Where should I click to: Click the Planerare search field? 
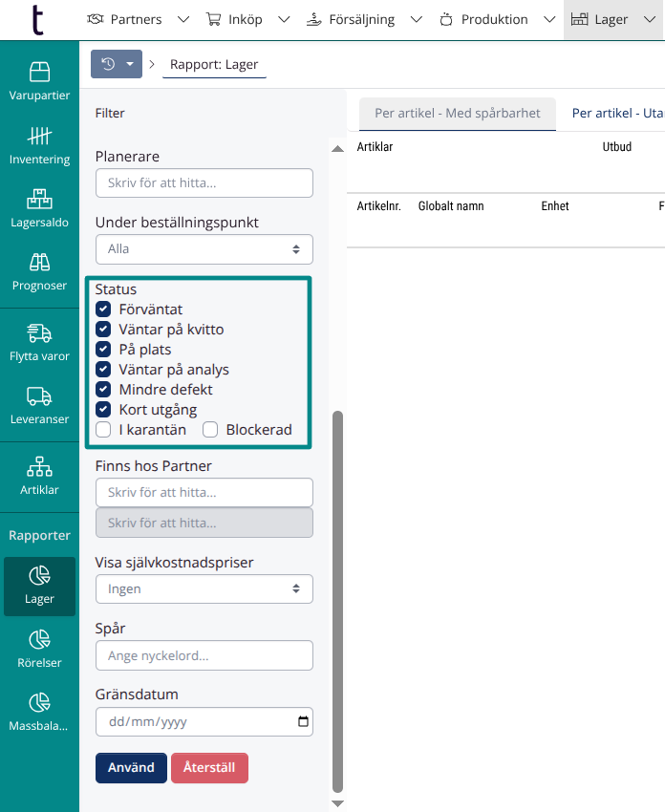click(x=204, y=182)
